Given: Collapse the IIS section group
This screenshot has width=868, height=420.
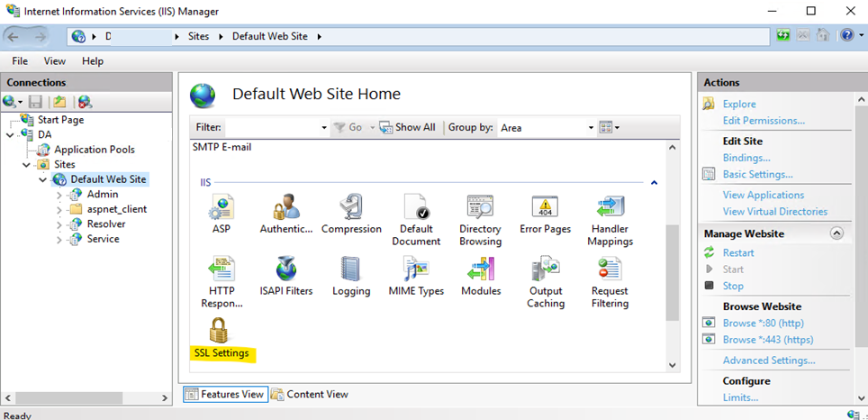Looking at the screenshot, I should pos(654,183).
